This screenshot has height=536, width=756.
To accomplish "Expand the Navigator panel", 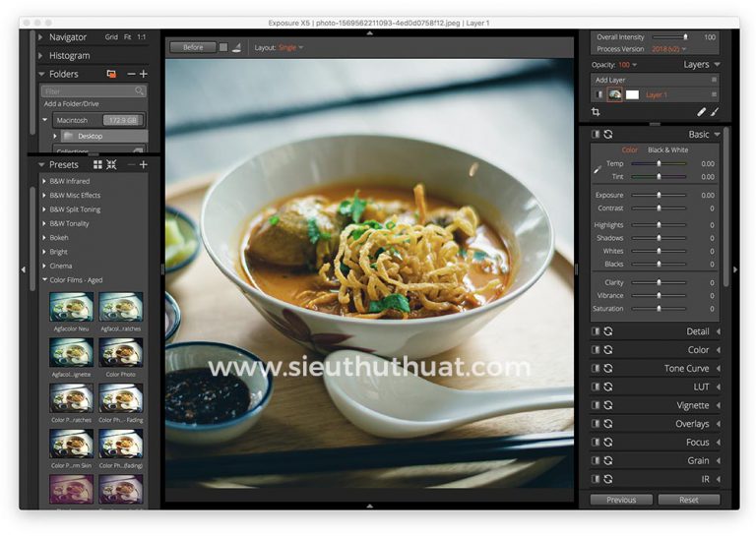I will point(41,37).
